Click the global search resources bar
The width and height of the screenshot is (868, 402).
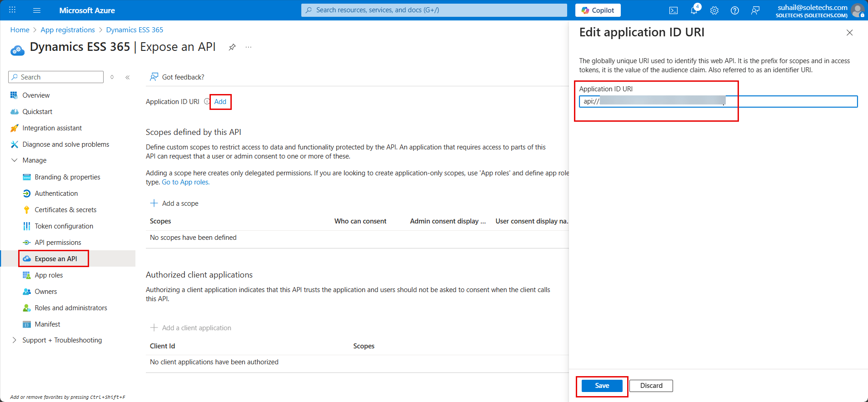pyautogui.click(x=434, y=10)
